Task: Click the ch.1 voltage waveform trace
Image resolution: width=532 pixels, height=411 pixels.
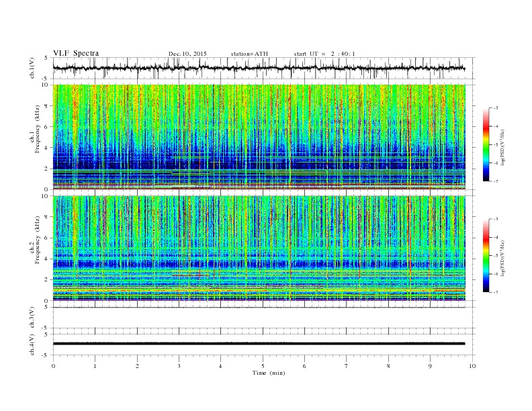Action: point(259,68)
